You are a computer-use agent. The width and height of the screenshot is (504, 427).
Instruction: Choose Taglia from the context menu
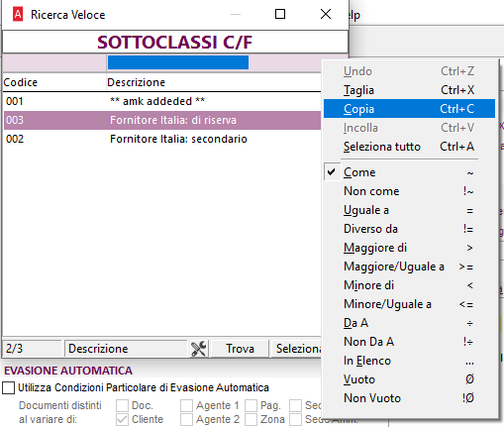click(409, 90)
